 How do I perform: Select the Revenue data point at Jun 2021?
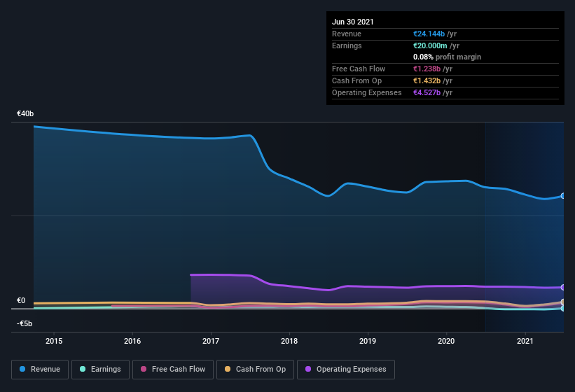point(563,196)
